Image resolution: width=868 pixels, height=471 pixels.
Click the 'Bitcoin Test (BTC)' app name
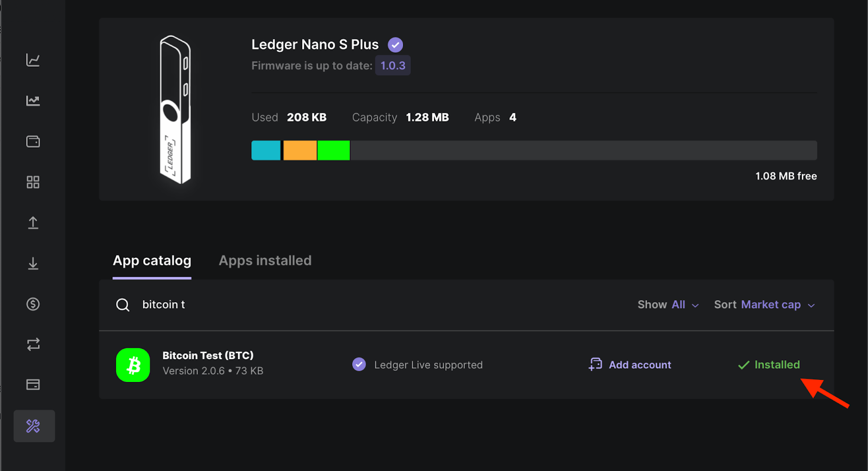click(208, 355)
